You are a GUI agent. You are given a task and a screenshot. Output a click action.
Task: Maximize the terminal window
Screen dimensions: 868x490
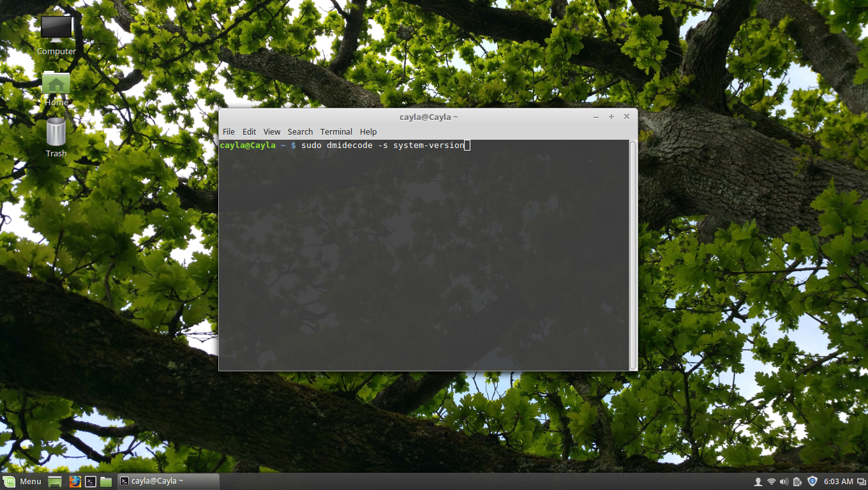click(611, 117)
